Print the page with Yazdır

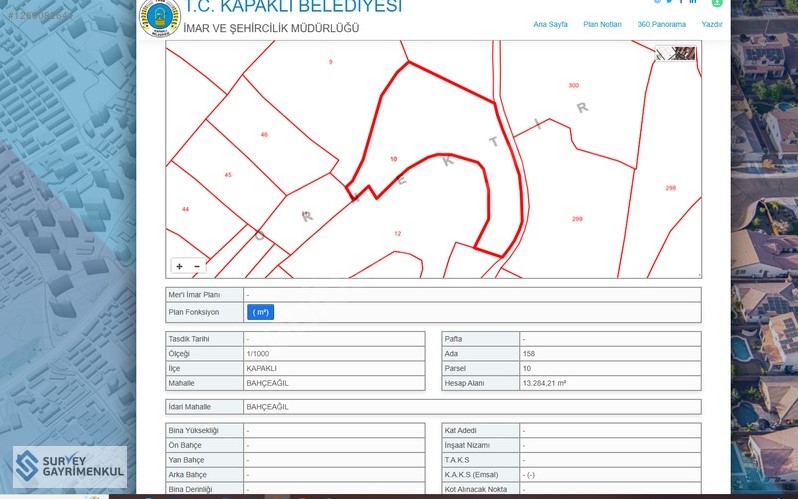(x=711, y=24)
